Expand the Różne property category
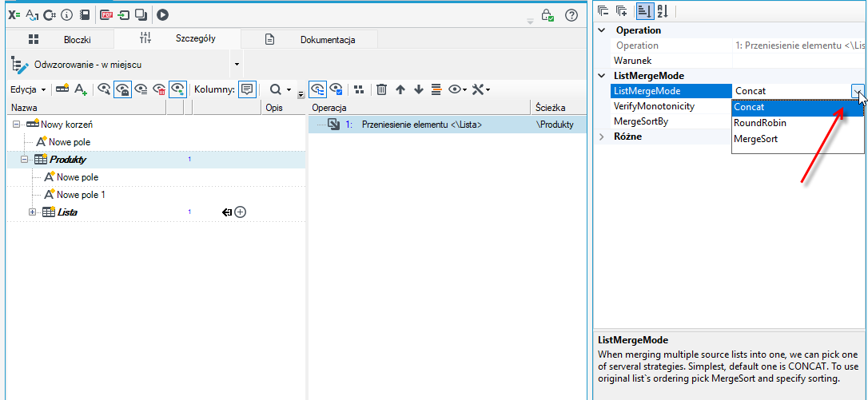868x400 pixels. pos(602,136)
